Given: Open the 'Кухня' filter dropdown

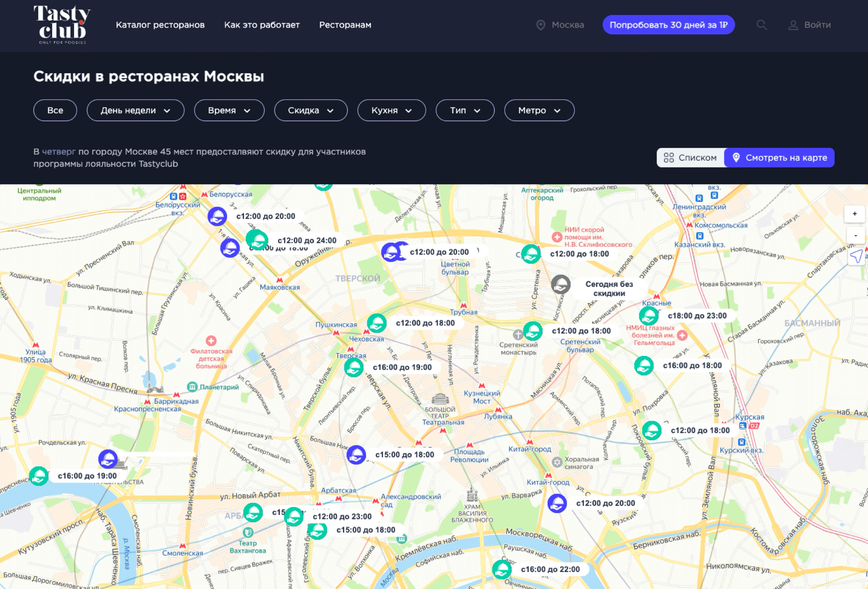Looking at the screenshot, I should (x=391, y=110).
